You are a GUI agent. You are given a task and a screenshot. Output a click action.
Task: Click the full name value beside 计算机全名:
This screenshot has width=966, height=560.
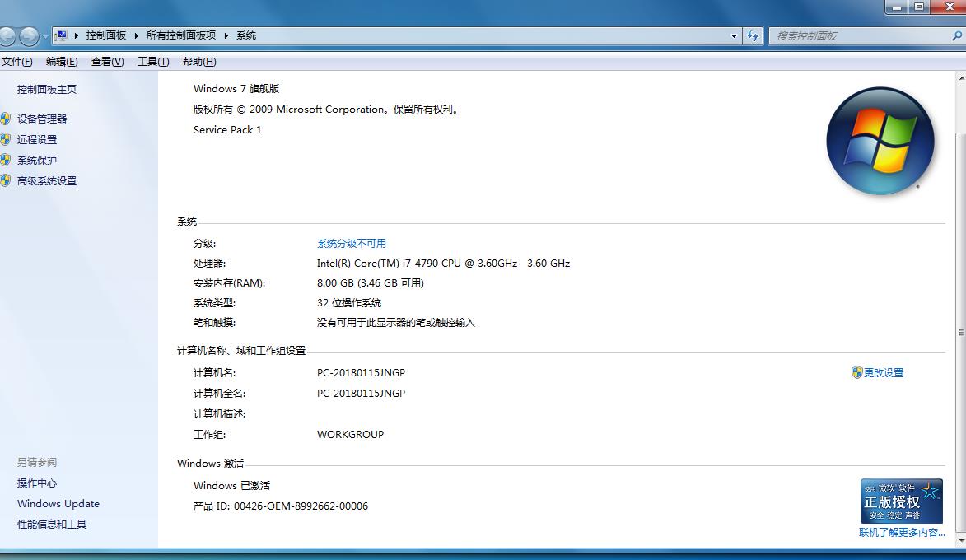click(x=361, y=393)
